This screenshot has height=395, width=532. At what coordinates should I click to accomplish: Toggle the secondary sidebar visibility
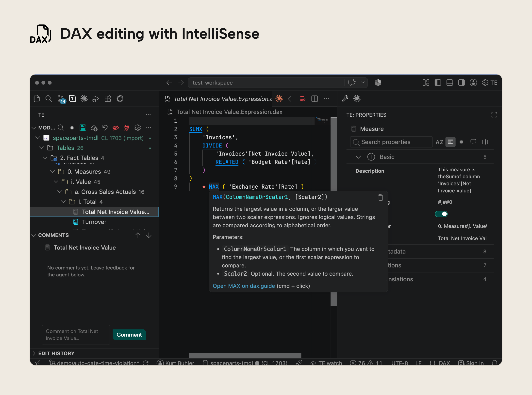click(x=462, y=83)
